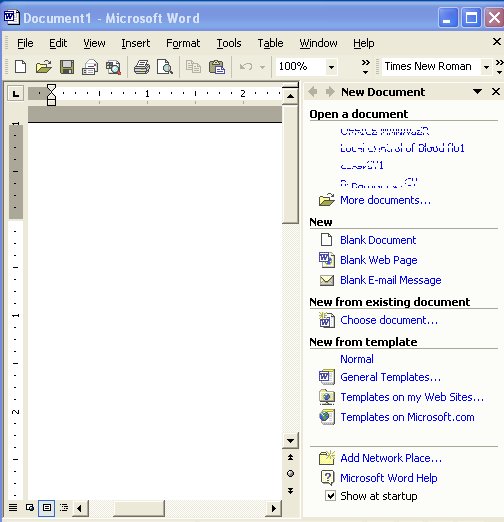Click the horizontal scrollbar right arrow
This screenshot has height=522, width=504.
pyautogui.click(x=274, y=508)
